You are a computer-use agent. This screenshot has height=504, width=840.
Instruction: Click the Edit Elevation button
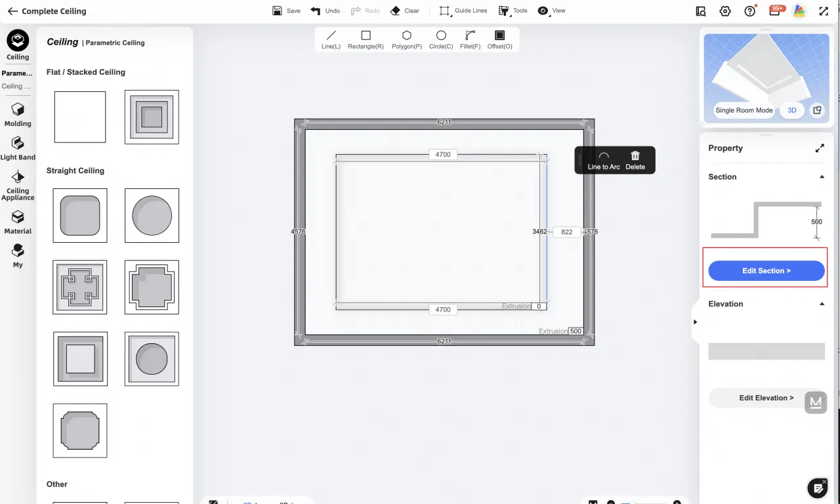click(x=766, y=398)
